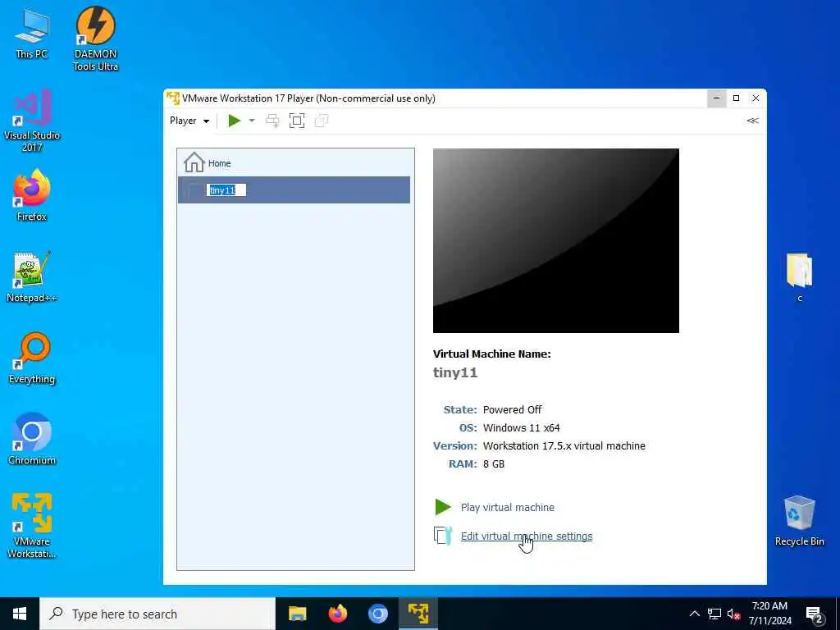
Task: Click the settings wrench icon beside Edit settings
Action: click(x=443, y=536)
